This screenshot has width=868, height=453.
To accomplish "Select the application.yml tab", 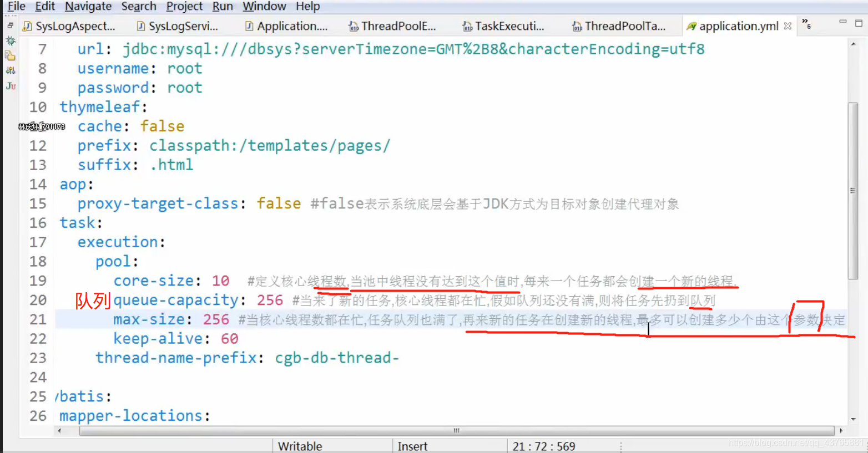I will [x=739, y=26].
